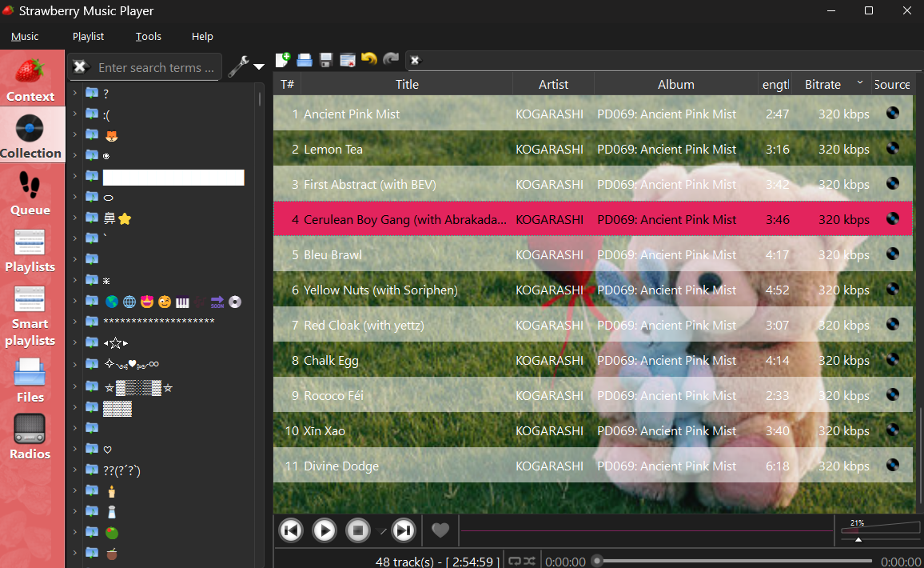Select the 'Cerulean Boy Gang' track row

coord(593,219)
